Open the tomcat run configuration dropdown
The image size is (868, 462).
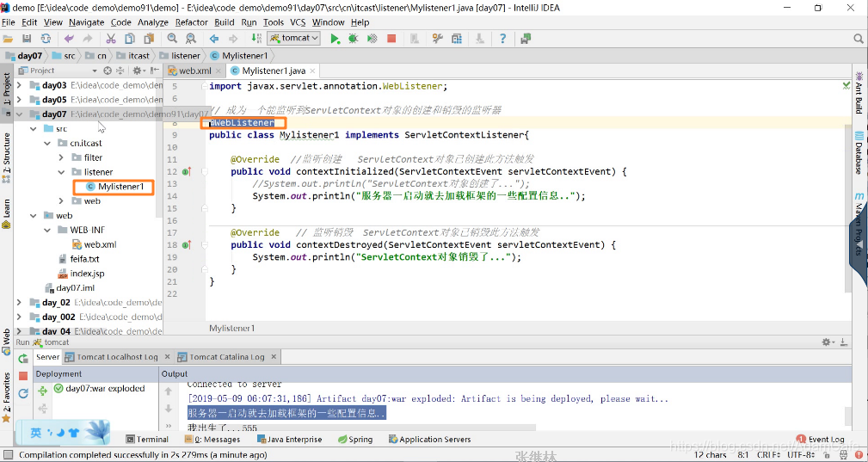293,38
